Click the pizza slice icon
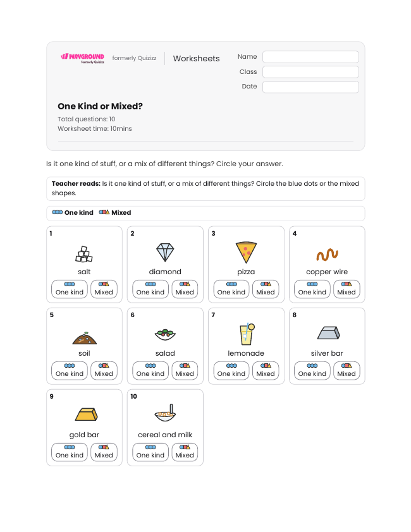The height and width of the screenshot is (532, 411). point(246,253)
